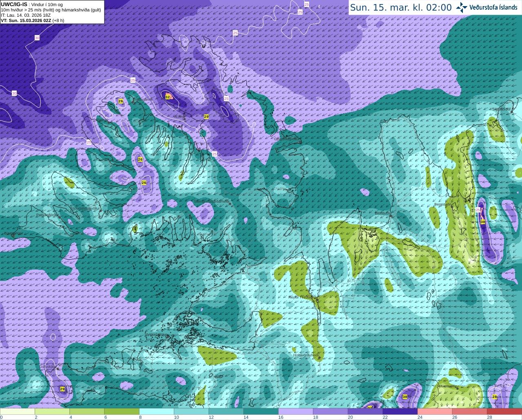
Task: Click the yellow 29 marker east of Æðey
Action: point(206,117)
